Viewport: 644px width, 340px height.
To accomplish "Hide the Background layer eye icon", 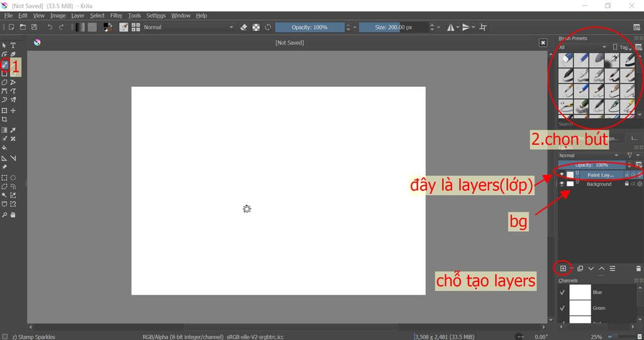I will click(562, 184).
